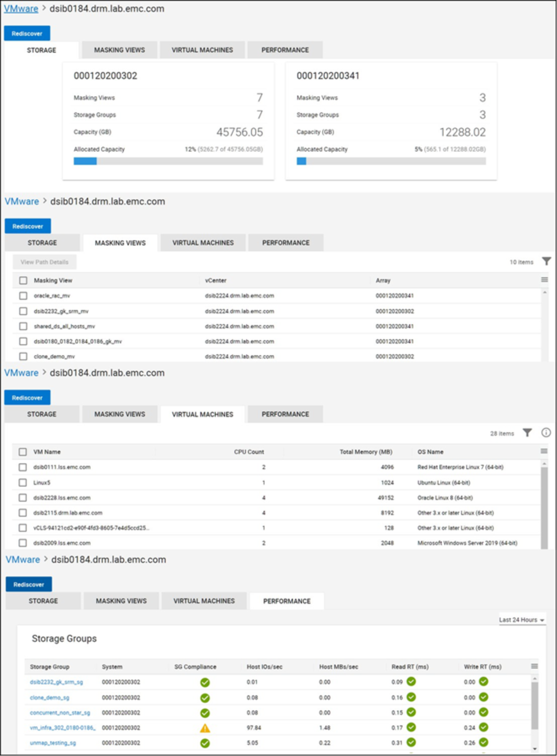
Task: Check the dsib2232_gk_srm_mv checkbox
Action: click(x=23, y=311)
